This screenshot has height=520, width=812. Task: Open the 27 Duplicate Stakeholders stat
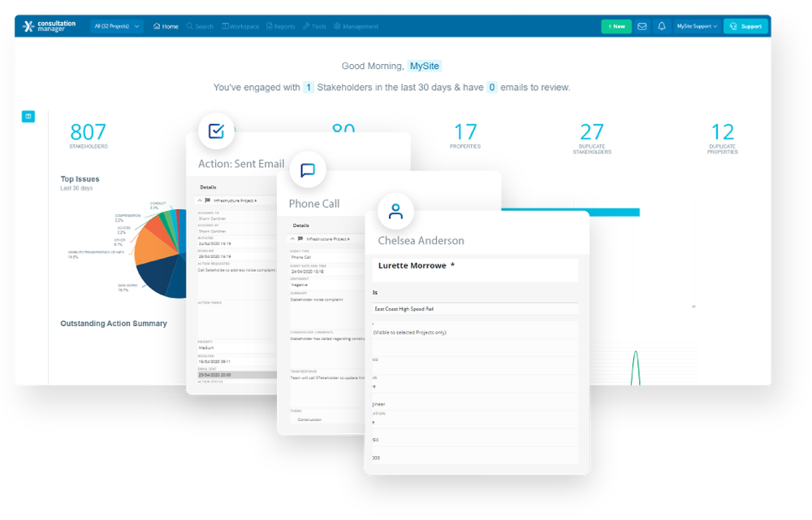(x=592, y=138)
